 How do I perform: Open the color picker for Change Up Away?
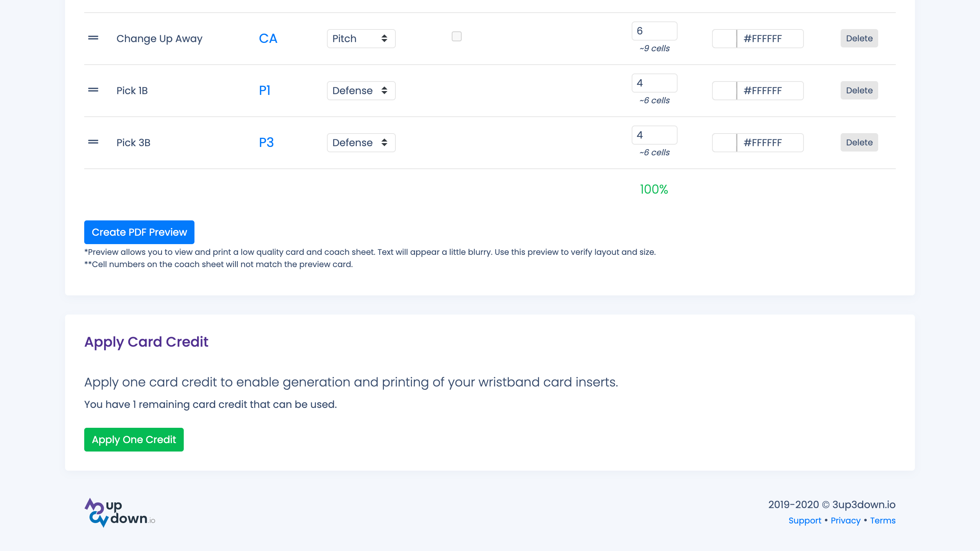(x=724, y=38)
